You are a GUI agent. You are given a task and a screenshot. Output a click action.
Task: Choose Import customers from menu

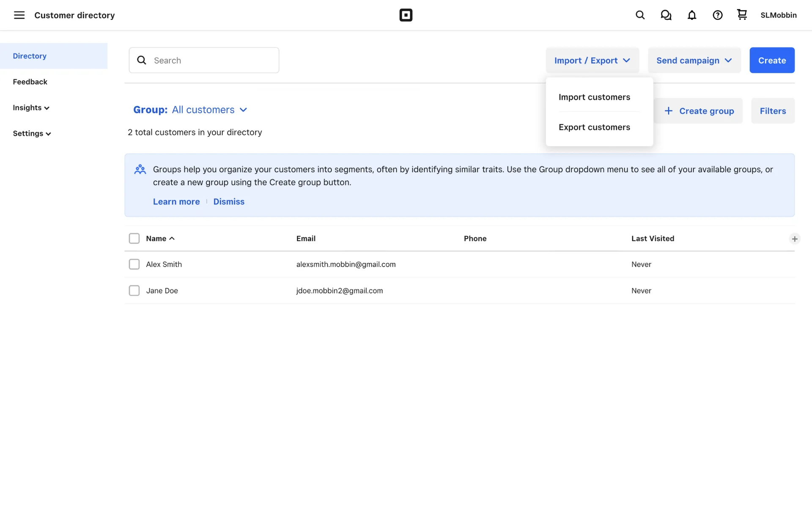point(594,97)
